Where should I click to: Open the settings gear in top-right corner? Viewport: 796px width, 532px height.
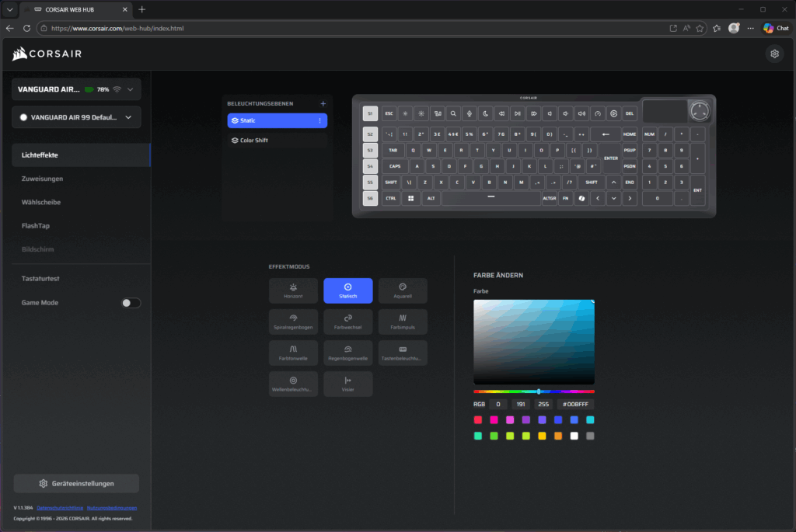tap(774, 54)
